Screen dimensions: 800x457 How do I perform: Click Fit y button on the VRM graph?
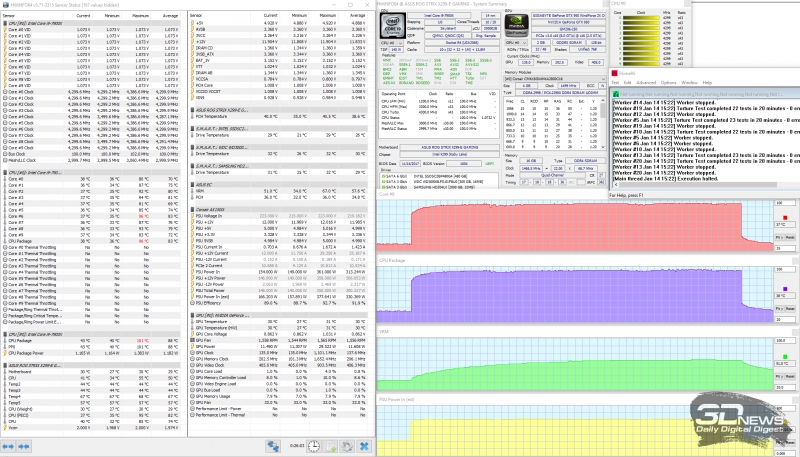(x=779, y=376)
